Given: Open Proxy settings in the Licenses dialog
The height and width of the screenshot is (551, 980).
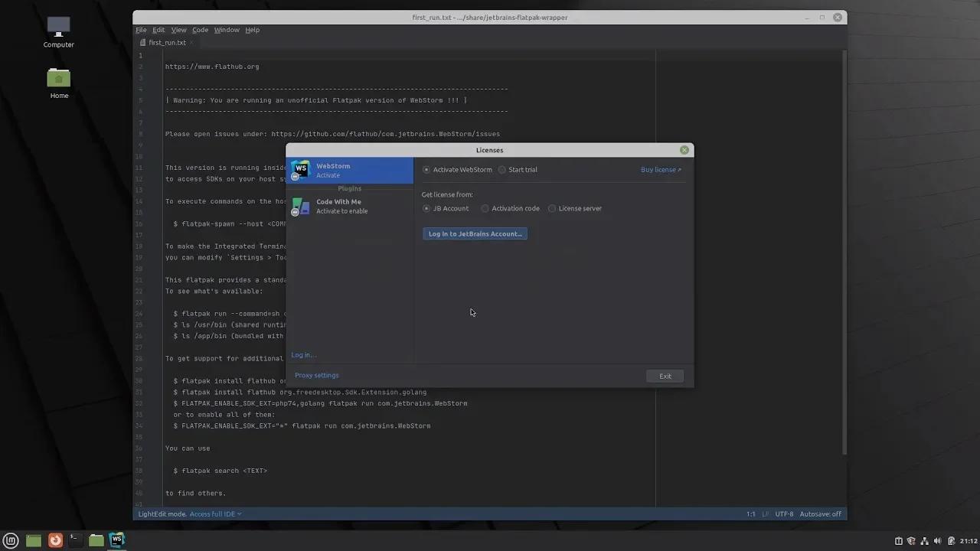Looking at the screenshot, I should point(316,375).
